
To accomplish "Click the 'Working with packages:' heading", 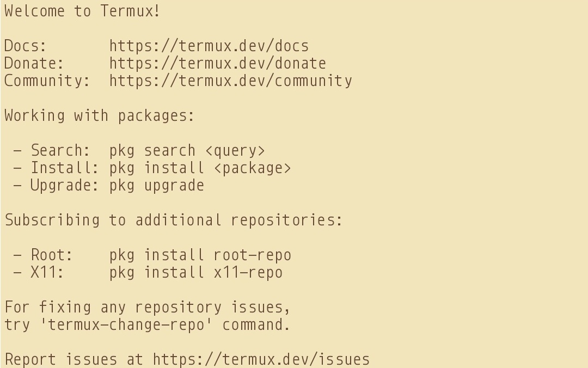I will point(100,115).
